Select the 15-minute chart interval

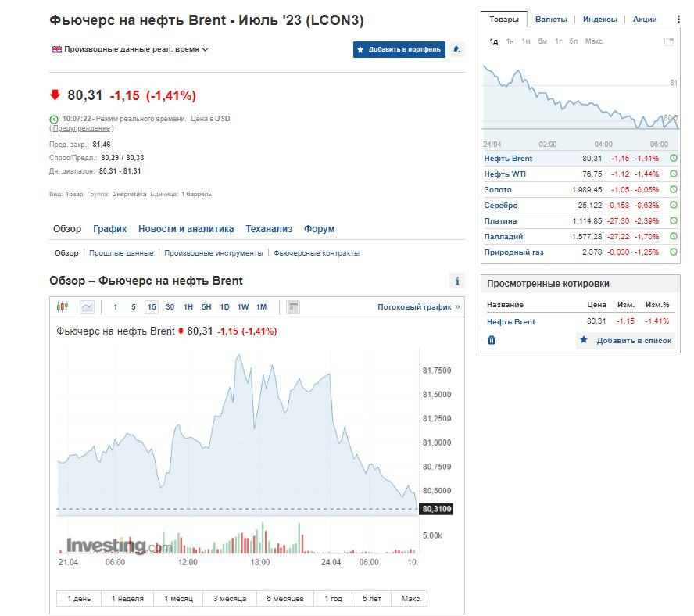[x=152, y=307]
